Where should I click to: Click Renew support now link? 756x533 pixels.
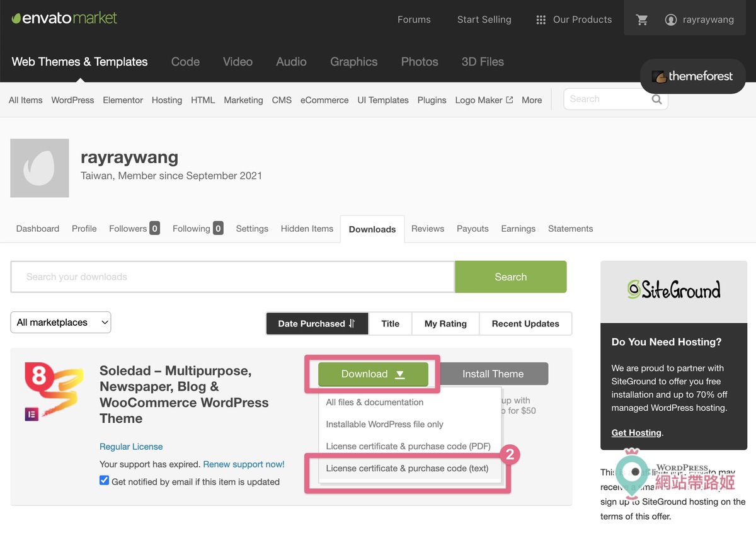pos(244,464)
